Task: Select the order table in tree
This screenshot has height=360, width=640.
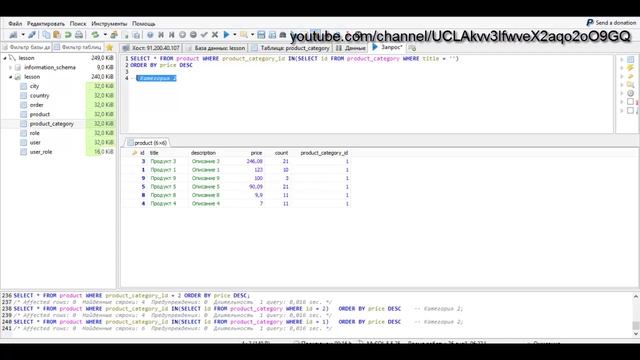Action: tap(36, 105)
